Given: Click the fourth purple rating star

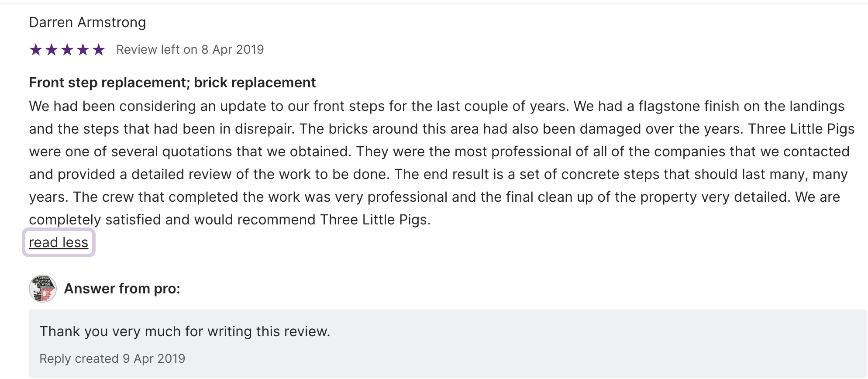Looking at the screenshot, I should pos(83,50).
